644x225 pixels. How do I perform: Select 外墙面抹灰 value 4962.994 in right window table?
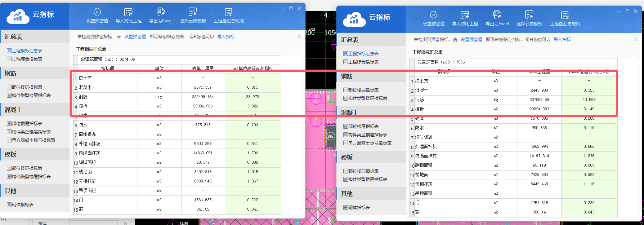pos(540,146)
